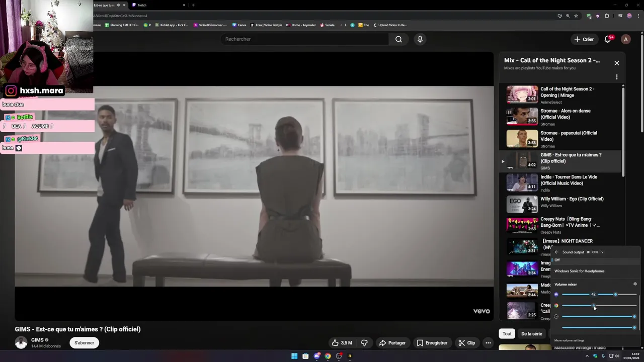Play Willy William - Ego from the mix

(561, 205)
